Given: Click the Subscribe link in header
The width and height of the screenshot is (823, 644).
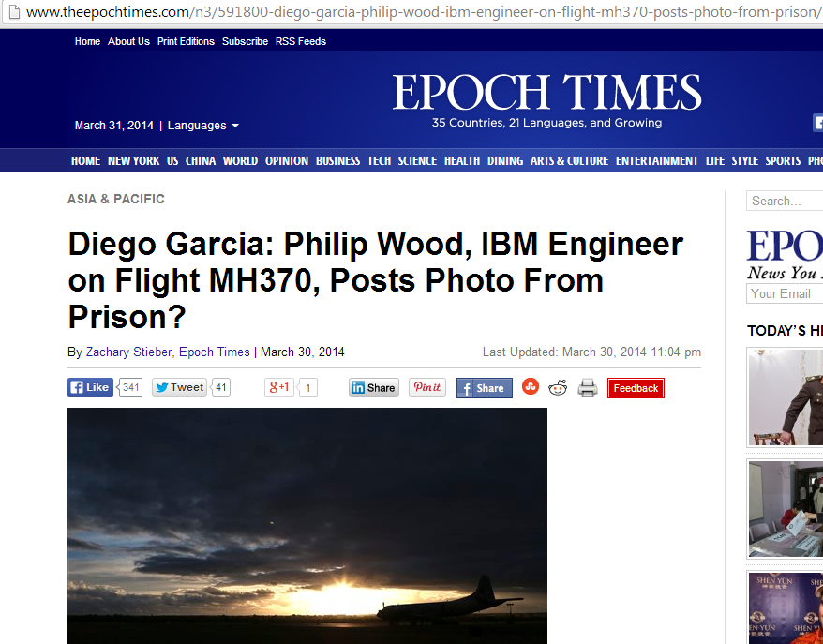Looking at the screenshot, I should point(245,41).
